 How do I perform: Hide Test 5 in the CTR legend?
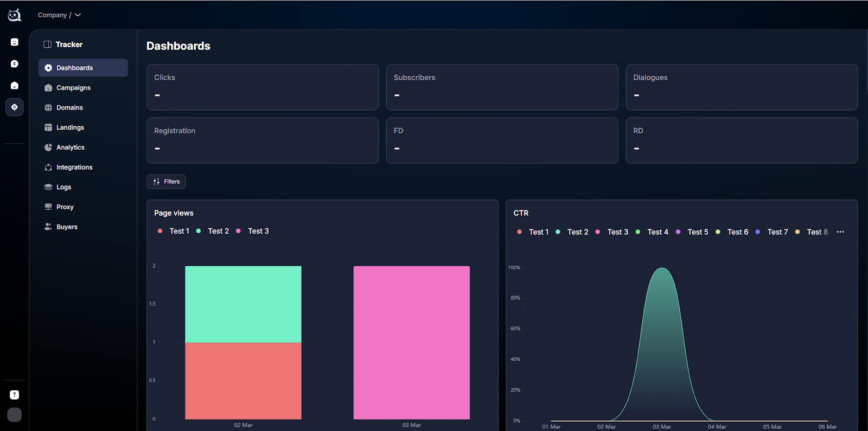click(692, 232)
